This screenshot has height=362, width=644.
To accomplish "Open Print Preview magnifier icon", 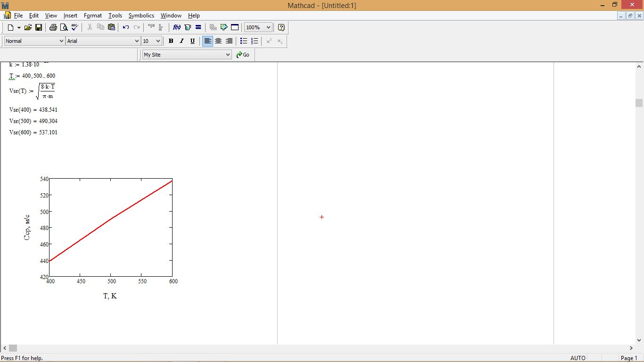I will pyautogui.click(x=64, y=27).
